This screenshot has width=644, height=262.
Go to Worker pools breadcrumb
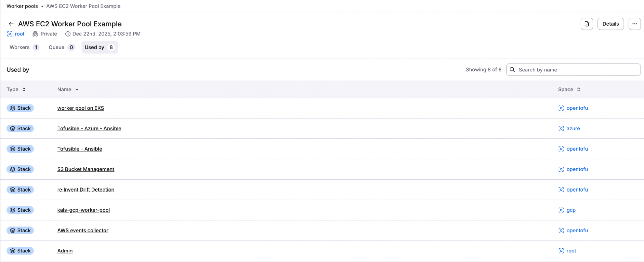click(22, 6)
